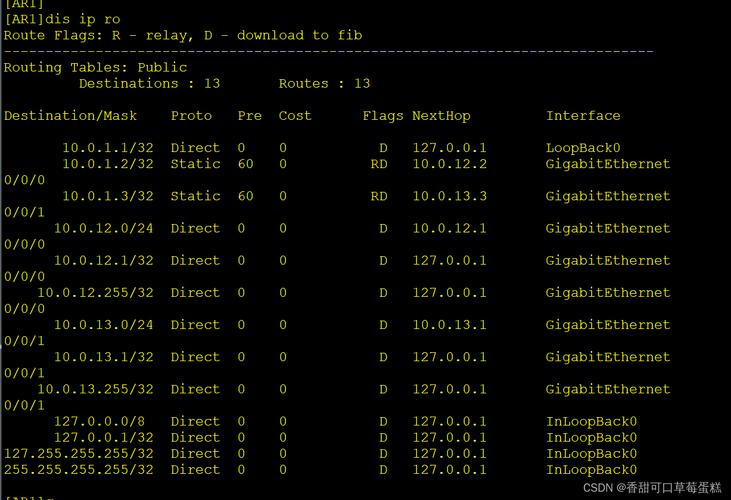
Task: Click the 'Interface' column header
Action: 583,116
